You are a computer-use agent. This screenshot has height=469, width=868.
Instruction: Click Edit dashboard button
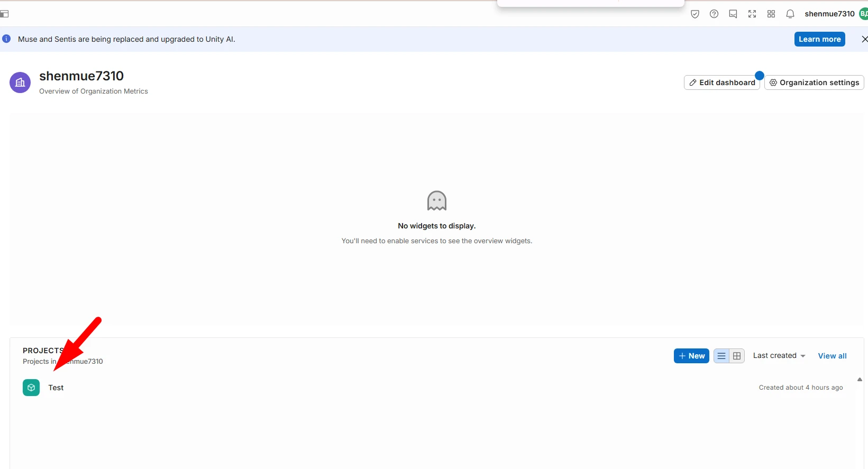[722, 82]
